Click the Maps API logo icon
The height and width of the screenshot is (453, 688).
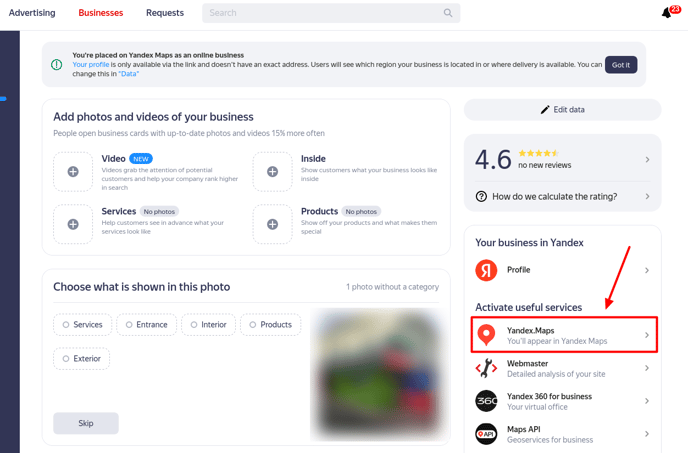[x=486, y=434]
